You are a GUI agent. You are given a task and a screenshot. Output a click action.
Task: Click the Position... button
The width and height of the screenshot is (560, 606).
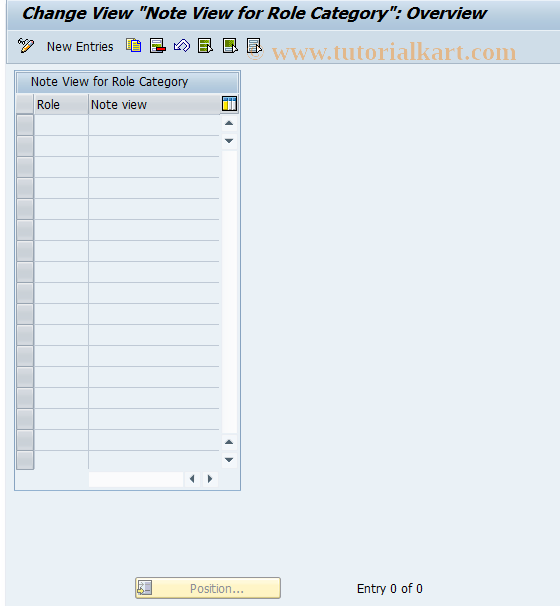click(208, 588)
